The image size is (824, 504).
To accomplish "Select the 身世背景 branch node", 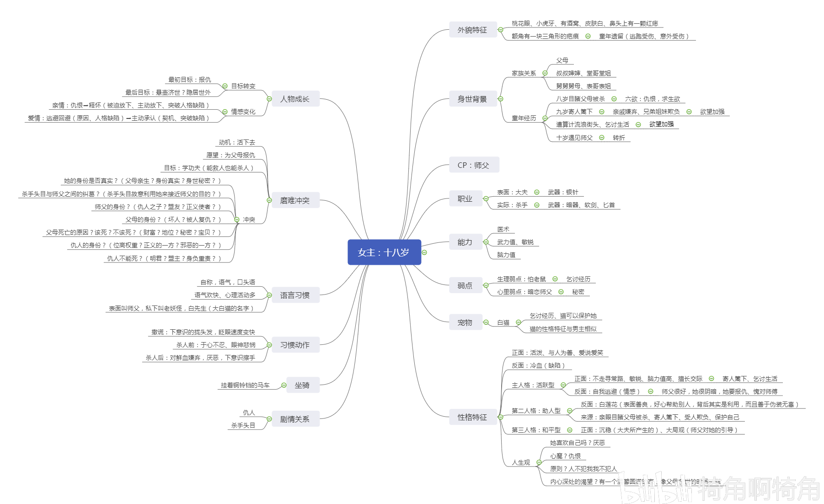I will pyautogui.click(x=473, y=99).
